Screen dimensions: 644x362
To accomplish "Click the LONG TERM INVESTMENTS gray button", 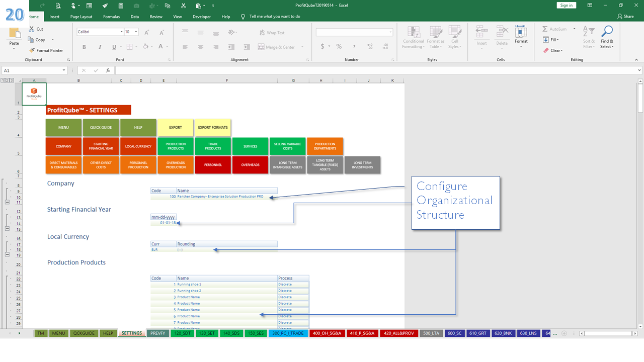I will point(362,165).
